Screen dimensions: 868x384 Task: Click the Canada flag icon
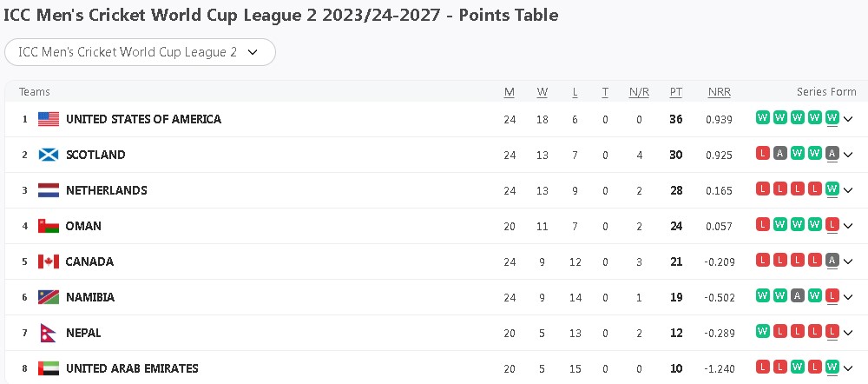[x=49, y=262]
